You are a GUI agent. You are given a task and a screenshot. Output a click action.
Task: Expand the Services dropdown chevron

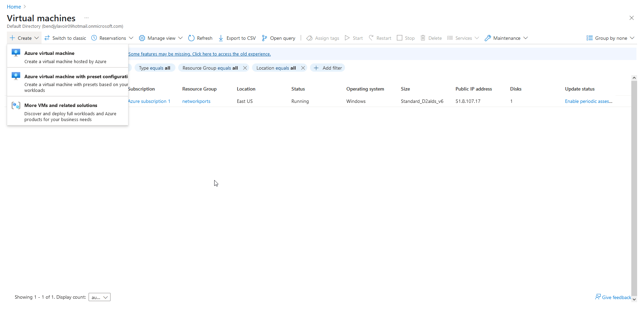tap(477, 38)
